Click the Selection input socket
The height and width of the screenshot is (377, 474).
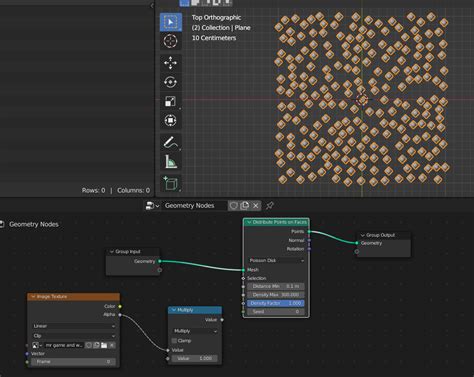tap(243, 278)
